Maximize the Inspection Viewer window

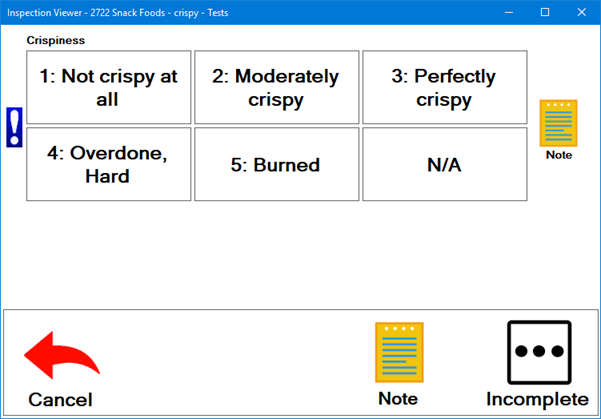pos(545,12)
